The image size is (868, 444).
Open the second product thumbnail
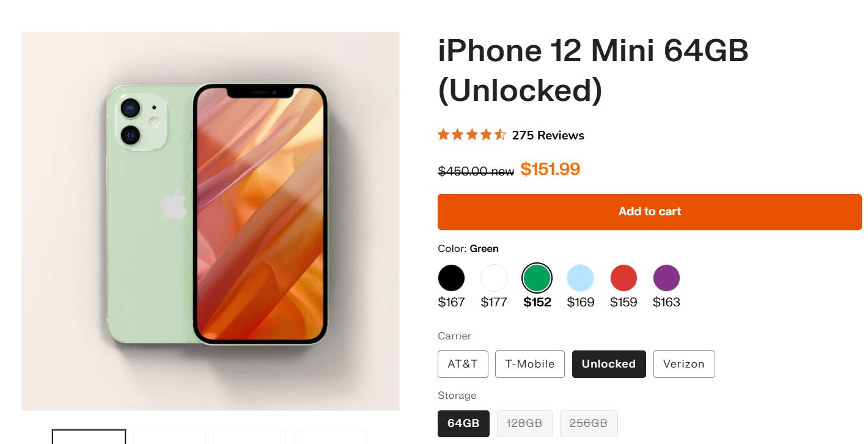coord(169,437)
